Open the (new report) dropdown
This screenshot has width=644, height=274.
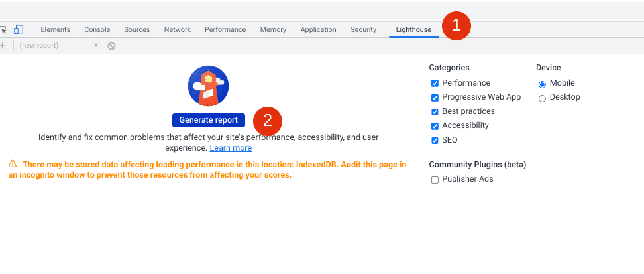58,46
